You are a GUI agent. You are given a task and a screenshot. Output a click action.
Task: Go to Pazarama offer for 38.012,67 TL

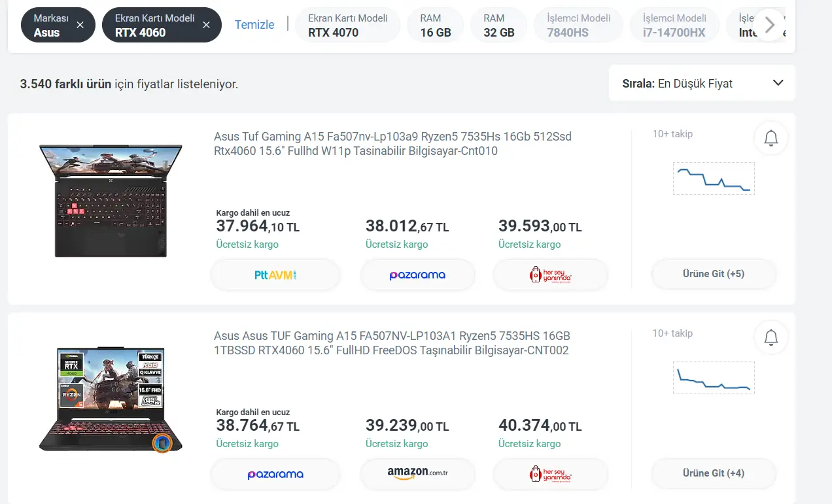tap(417, 275)
